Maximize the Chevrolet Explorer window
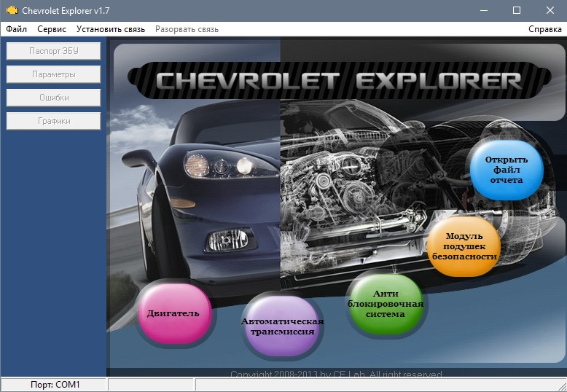The height and width of the screenshot is (392, 567). click(517, 10)
